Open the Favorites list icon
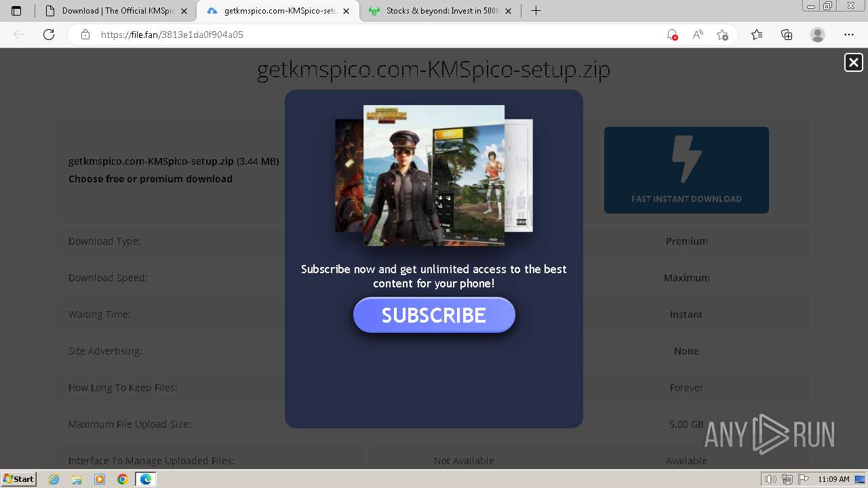The width and height of the screenshot is (868, 488). [757, 35]
